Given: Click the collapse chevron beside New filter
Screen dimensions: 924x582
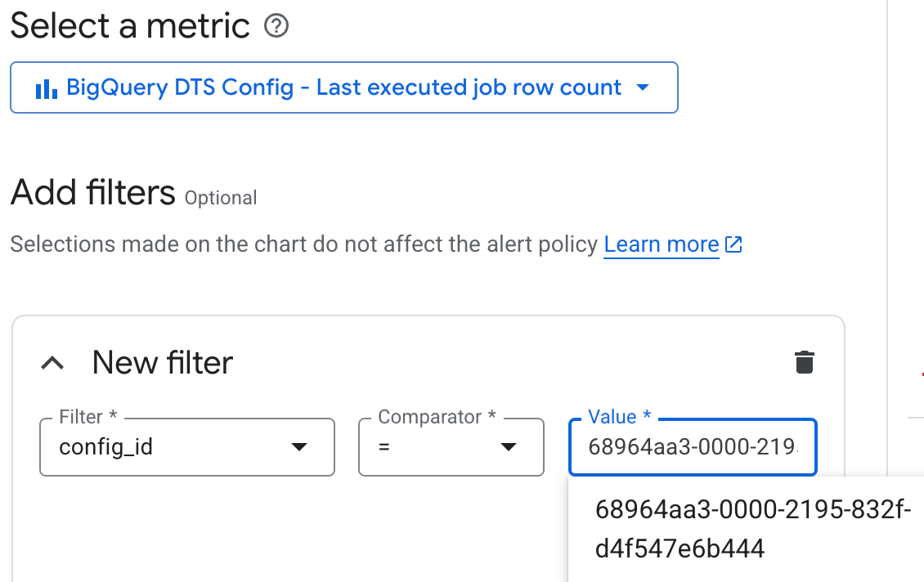Looking at the screenshot, I should click(53, 362).
